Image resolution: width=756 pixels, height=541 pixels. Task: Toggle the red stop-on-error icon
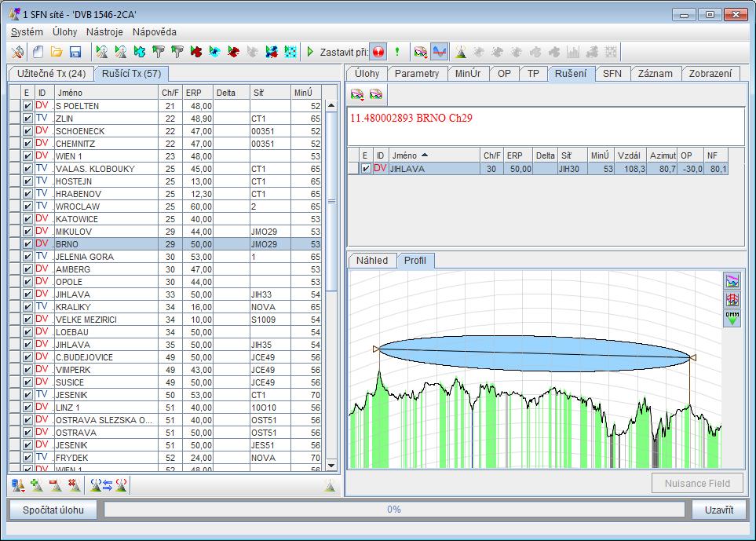[x=378, y=52]
